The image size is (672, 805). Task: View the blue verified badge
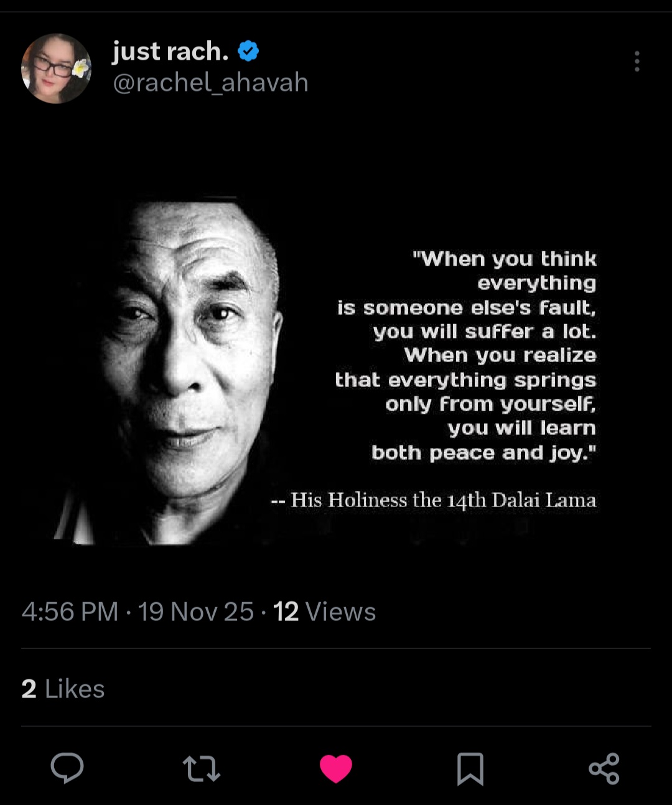[248, 52]
